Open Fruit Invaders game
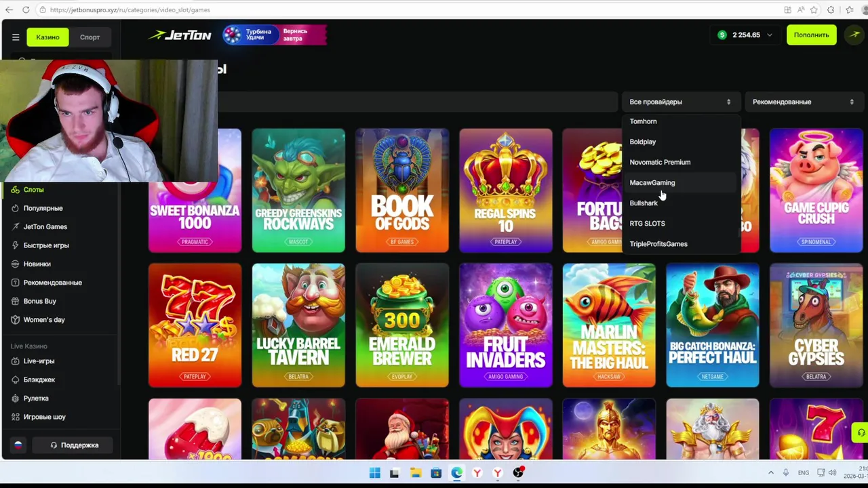 [x=506, y=325]
